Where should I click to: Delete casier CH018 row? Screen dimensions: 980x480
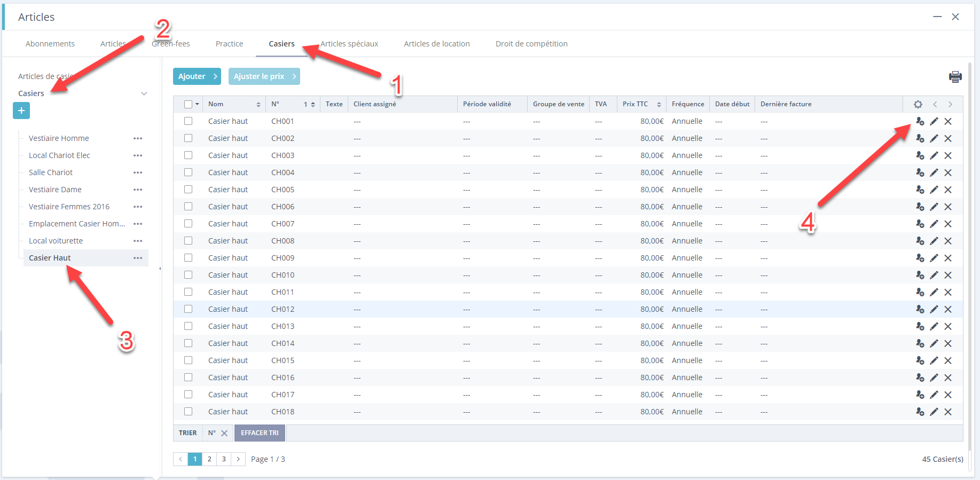click(x=948, y=412)
